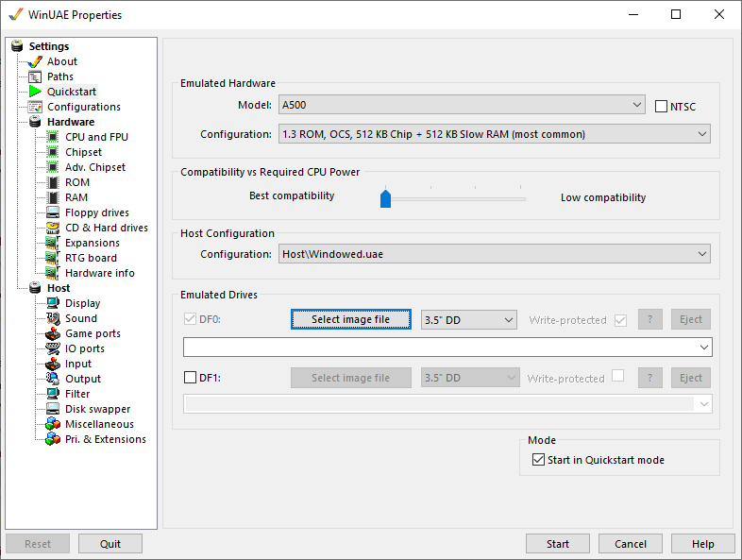This screenshot has height=560, width=742.
Task: Click the Expansions board icon
Action: tap(53, 243)
